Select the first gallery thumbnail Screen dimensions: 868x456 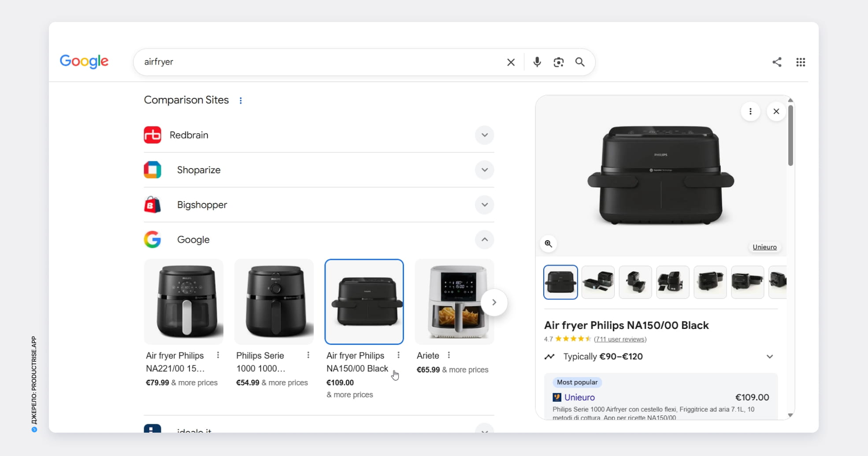point(560,282)
